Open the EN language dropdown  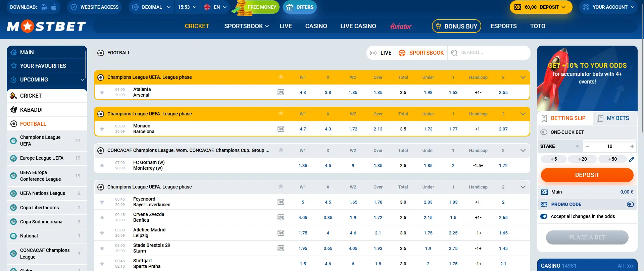(215, 7)
